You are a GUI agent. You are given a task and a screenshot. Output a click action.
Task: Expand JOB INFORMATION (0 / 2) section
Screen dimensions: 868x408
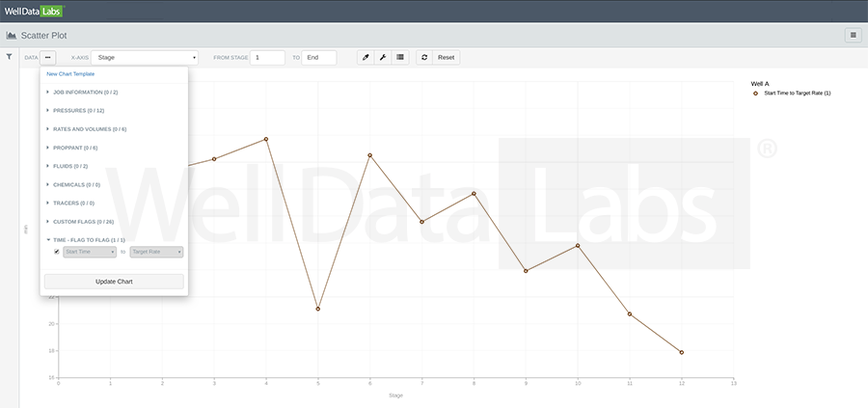click(82, 93)
